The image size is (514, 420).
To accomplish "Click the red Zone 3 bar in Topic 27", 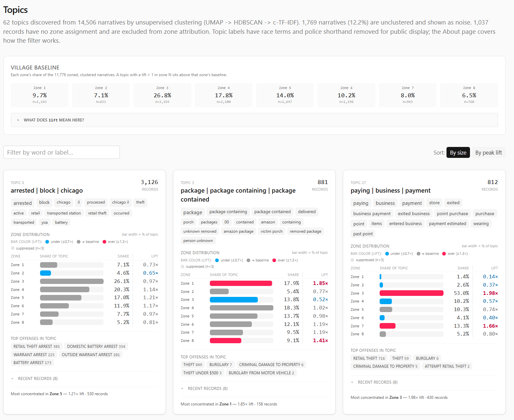I will tap(411, 293).
